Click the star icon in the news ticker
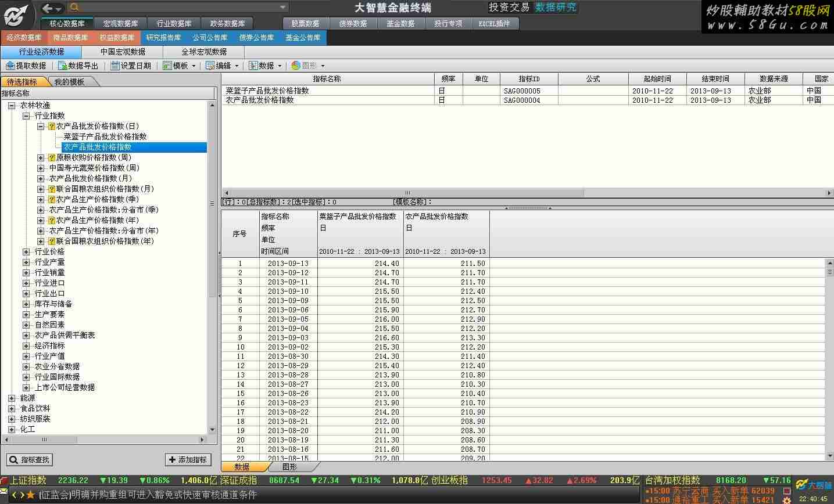 (x=31, y=495)
